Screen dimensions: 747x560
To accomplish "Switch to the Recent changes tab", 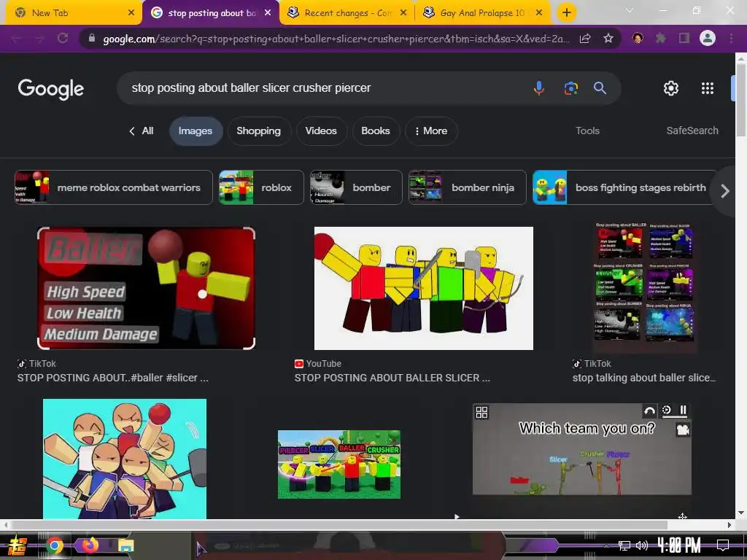I will (x=348, y=13).
